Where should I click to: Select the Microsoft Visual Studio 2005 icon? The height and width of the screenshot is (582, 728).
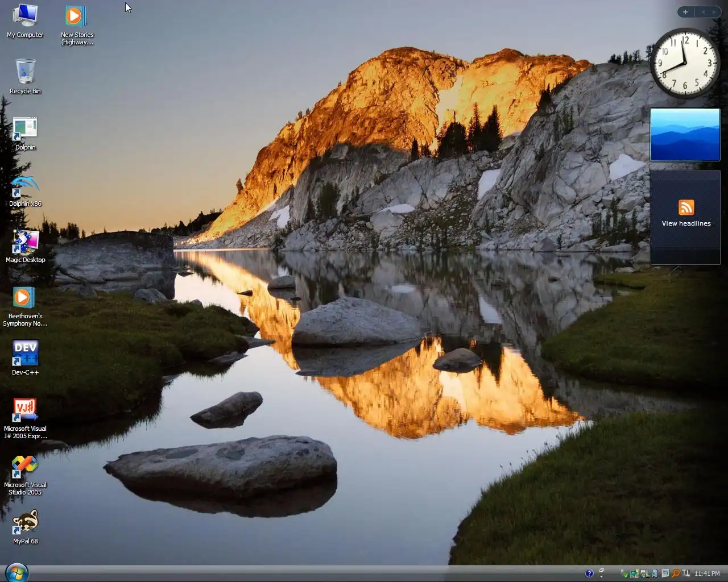pyautogui.click(x=25, y=475)
